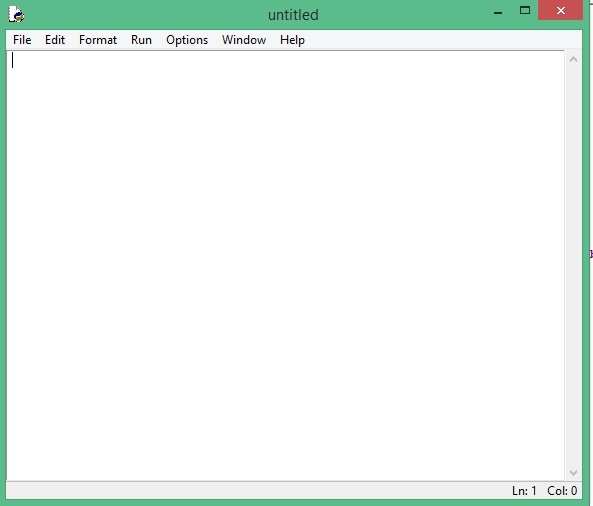
Task: Click the IDLE Python icon in title bar
Action: pyautogui.click(x=16, y=14)
